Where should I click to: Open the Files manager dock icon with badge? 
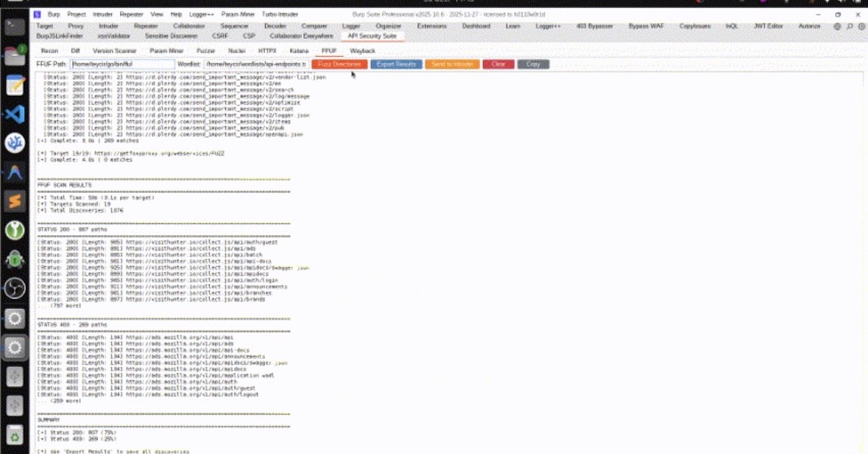tap(15, 56)
